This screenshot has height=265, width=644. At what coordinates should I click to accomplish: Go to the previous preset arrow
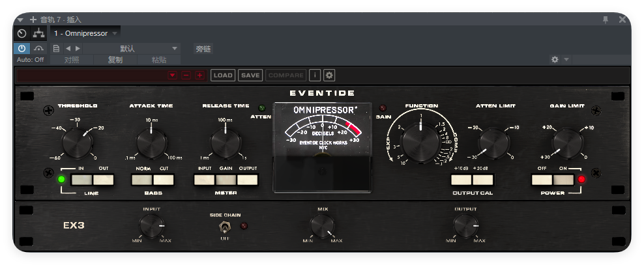point(68,48)
